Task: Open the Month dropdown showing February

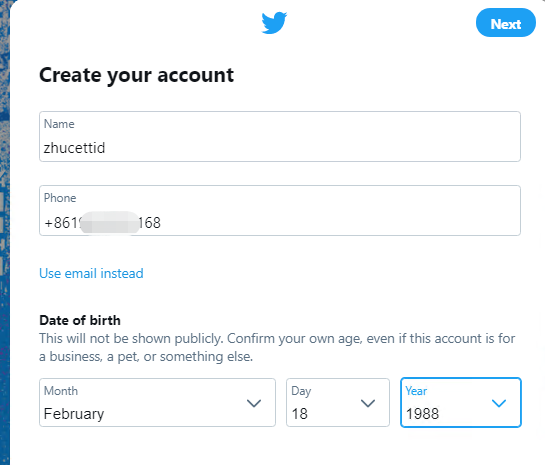Action: [x=157, y=402]
